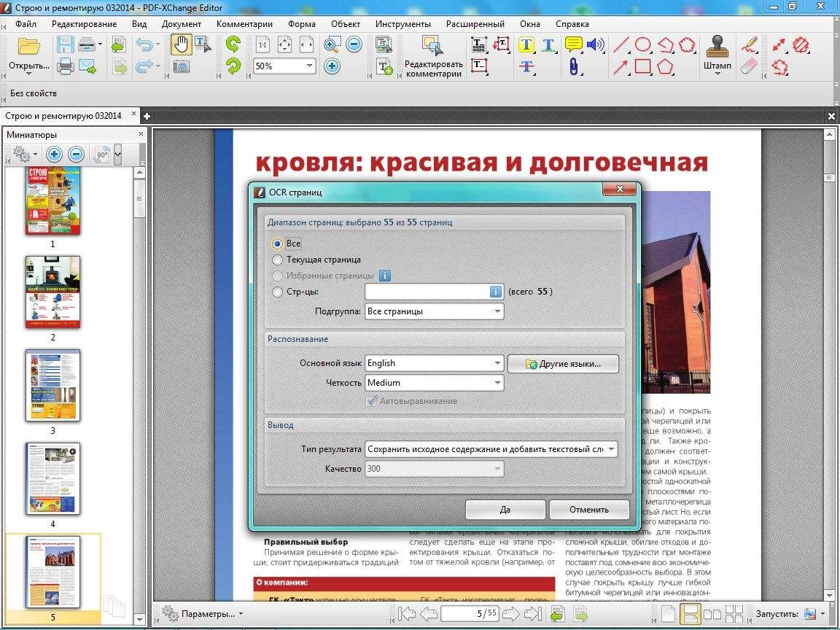Select the 'Текущая страница' radio option
The image size is (840, 630).
pyautogui.click(x=277, y=260)
